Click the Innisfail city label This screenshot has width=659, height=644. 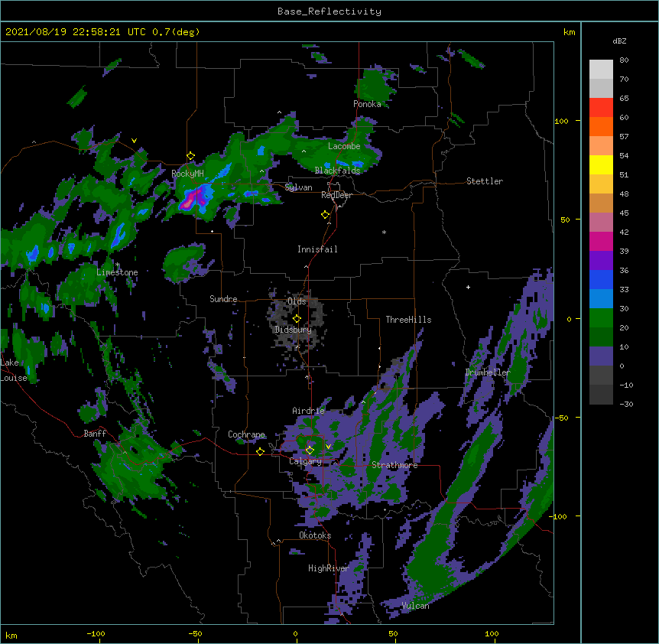[317, 249]
